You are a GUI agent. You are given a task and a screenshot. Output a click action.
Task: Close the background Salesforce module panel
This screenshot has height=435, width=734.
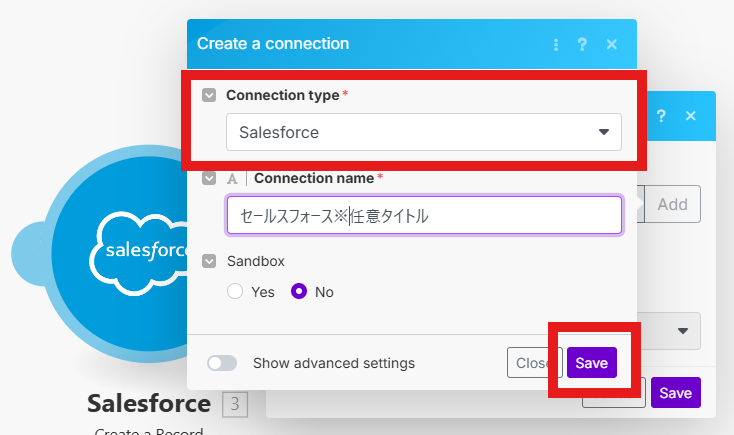pos(690,116)
